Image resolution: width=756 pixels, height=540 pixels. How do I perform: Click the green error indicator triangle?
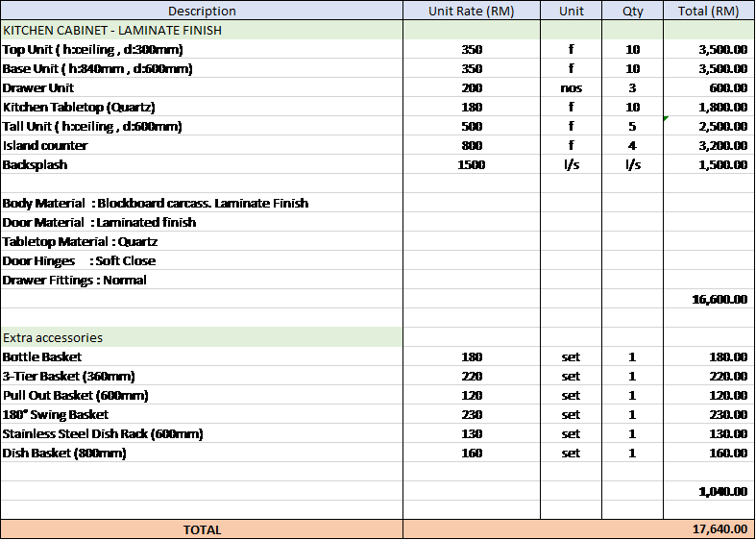[x=667, y=119]
